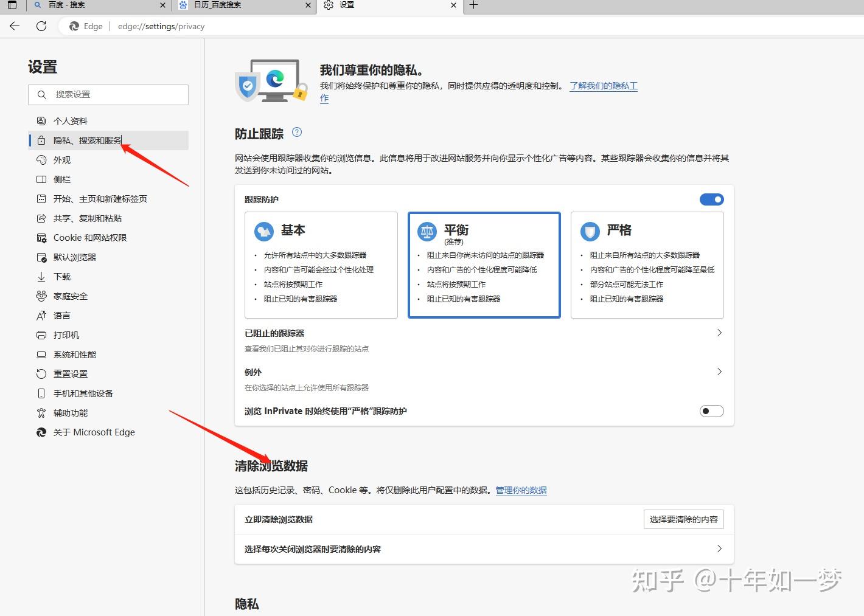Open 重置设置 in sidebar
The height and width of the screenshot is (616, 864).
click(69, 373)
